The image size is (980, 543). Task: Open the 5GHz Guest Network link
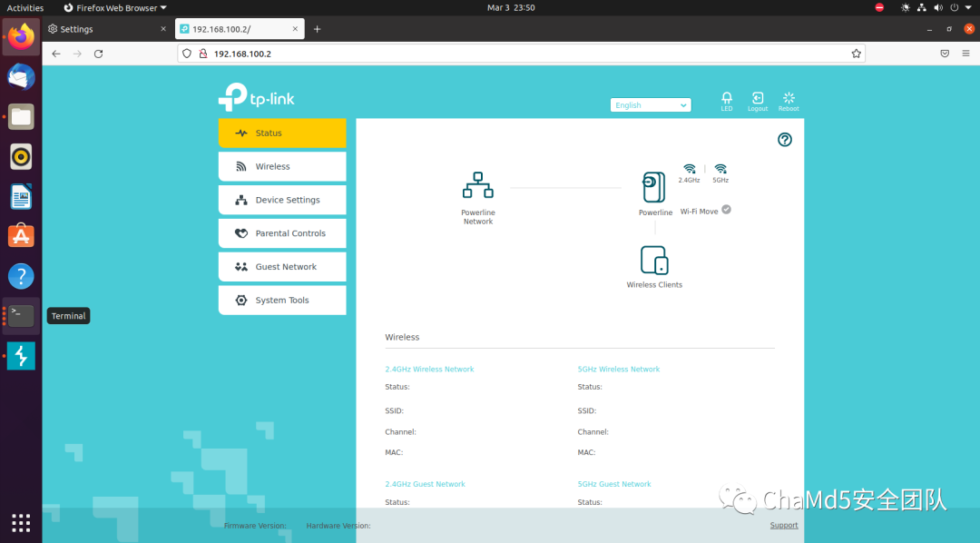614,484
